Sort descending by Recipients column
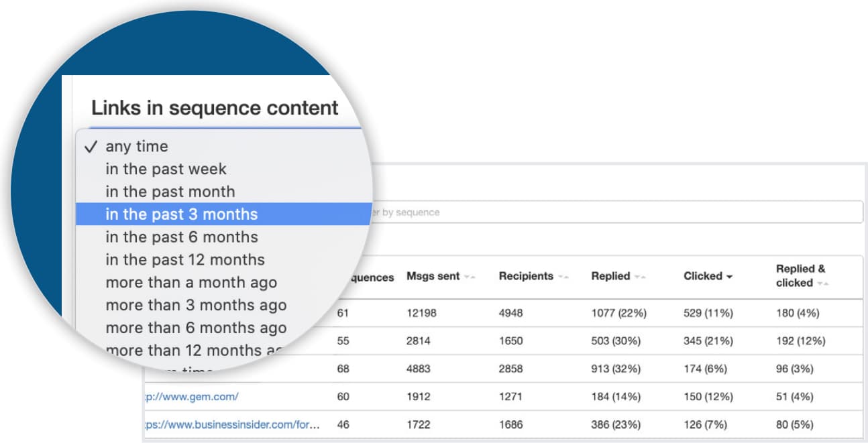Screen dimensions: 868x443 (x=561, y=275)
